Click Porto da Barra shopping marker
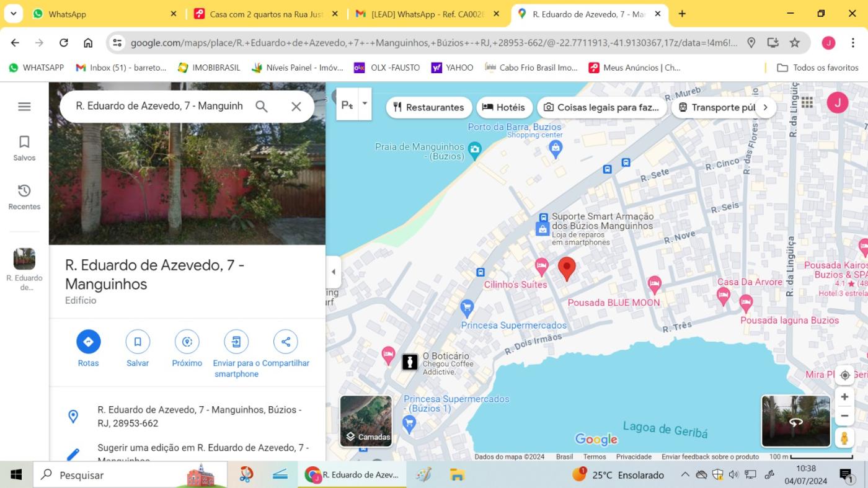868x488 pixels. click(556, 148)
